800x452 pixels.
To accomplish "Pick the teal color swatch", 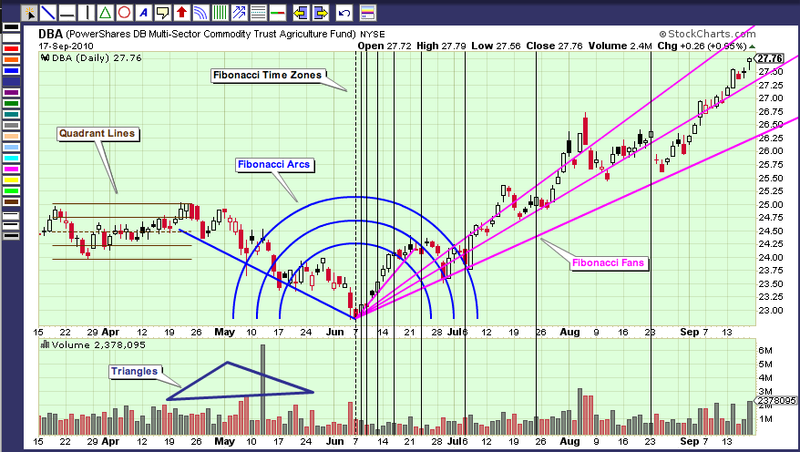I will click(x=11, y=115).
